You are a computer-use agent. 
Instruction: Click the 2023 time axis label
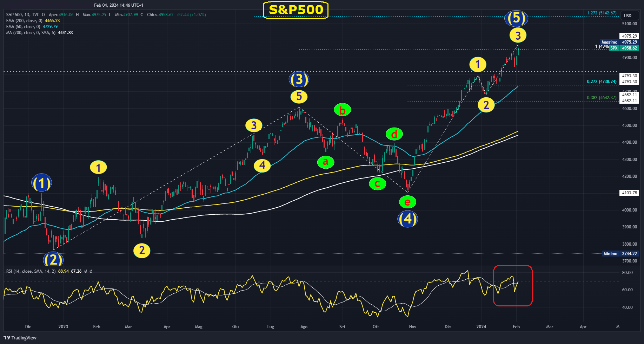tap(63, 327)
